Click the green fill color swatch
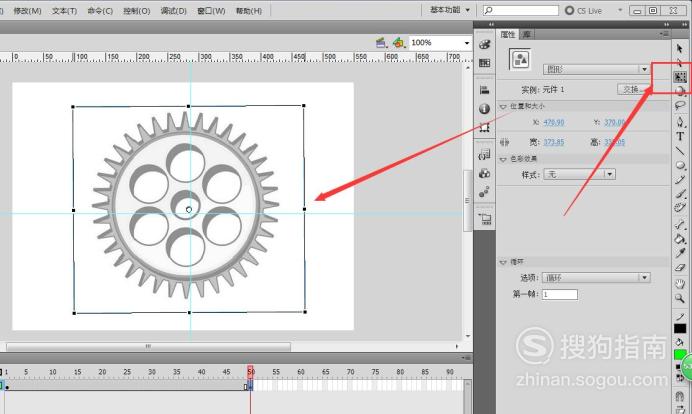 (680, 354)
